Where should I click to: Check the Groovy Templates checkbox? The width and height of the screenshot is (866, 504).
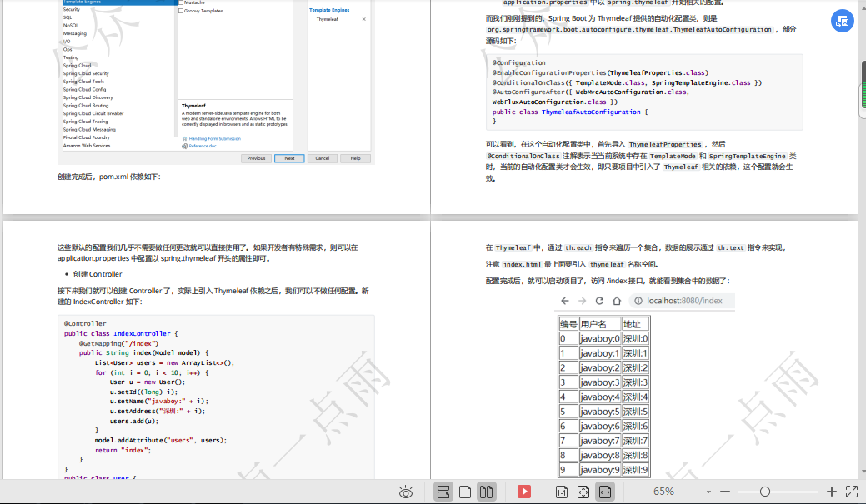coord(181,11)
